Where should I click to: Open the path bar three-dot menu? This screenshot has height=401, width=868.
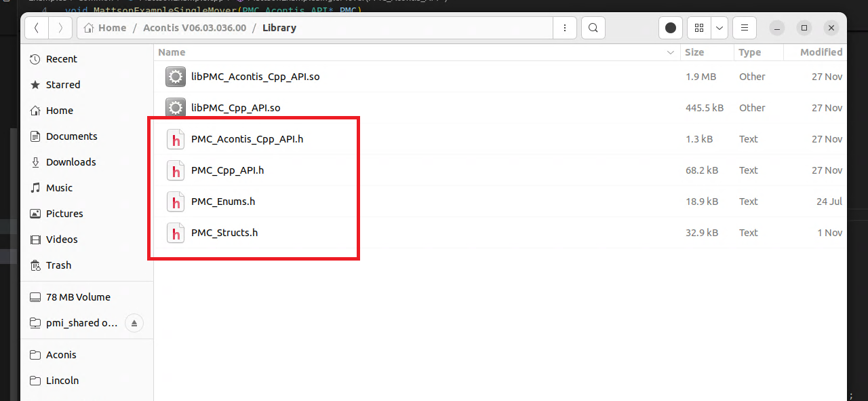pyautogui.click(x=564, y=28)
